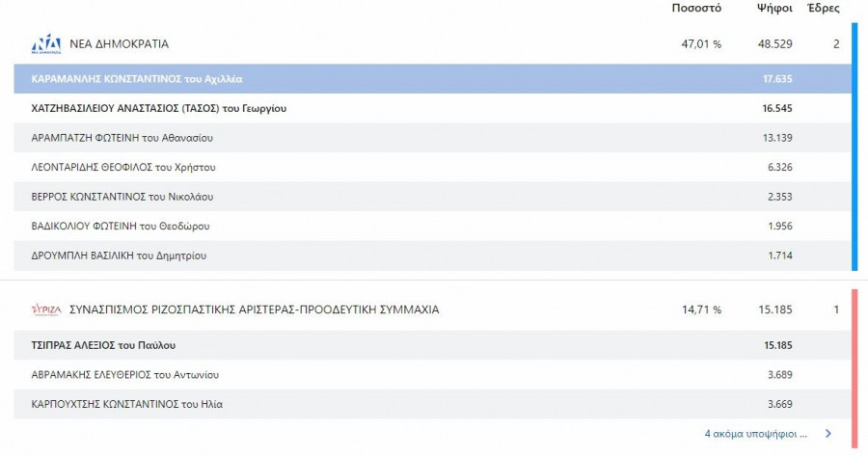Expand the 4 more candidates chevron arrow
This screenshot has height=457, width=868.
point(827,434)
